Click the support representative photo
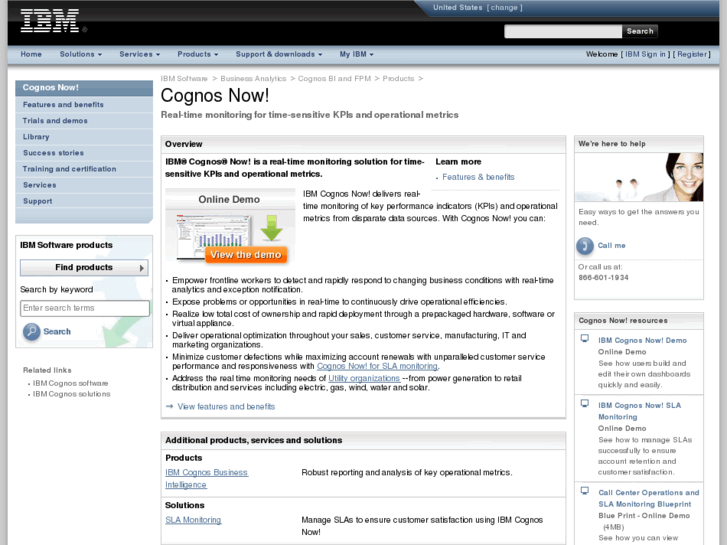Viewport: 727px width, 545px height. coord(639,177)
